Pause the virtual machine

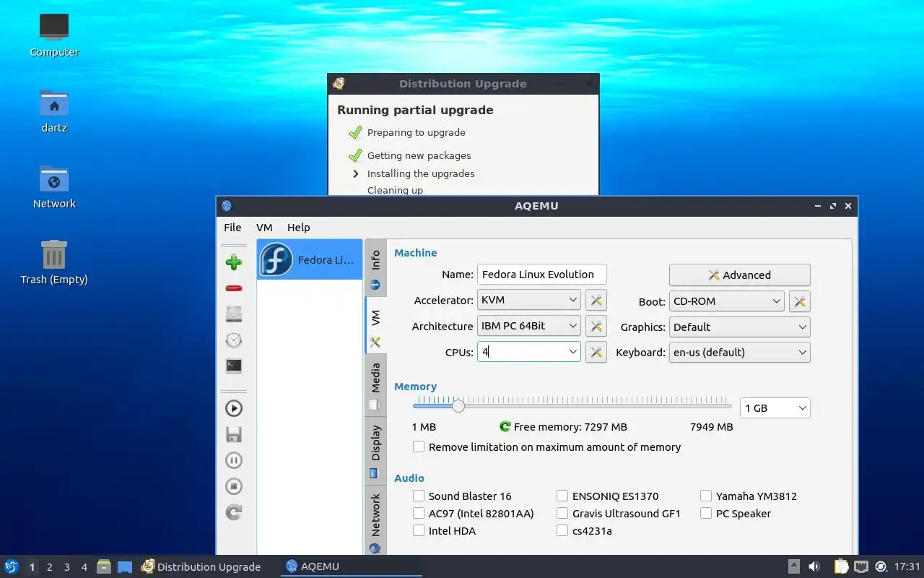[x=233, y=460]
